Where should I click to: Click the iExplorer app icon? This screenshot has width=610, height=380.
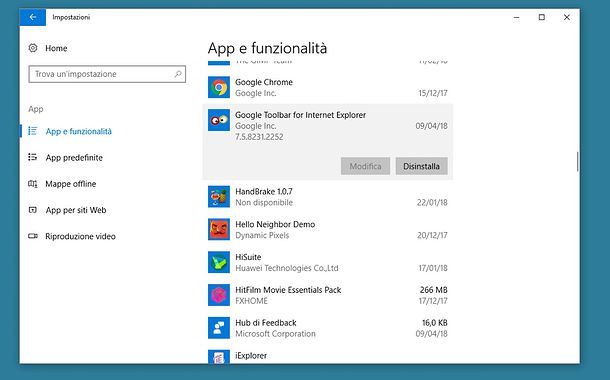[219, 357]
